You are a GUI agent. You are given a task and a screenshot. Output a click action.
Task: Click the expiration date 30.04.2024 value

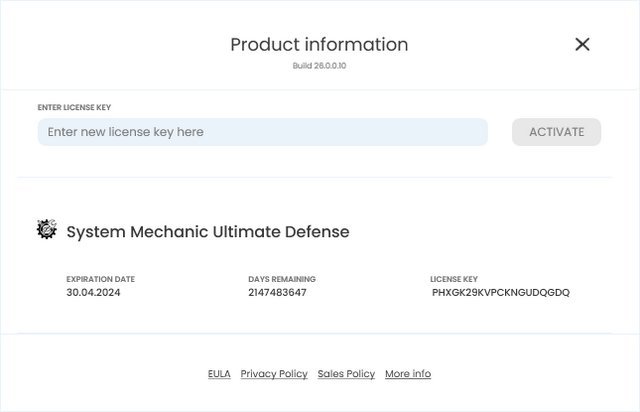tap(93, 293)
